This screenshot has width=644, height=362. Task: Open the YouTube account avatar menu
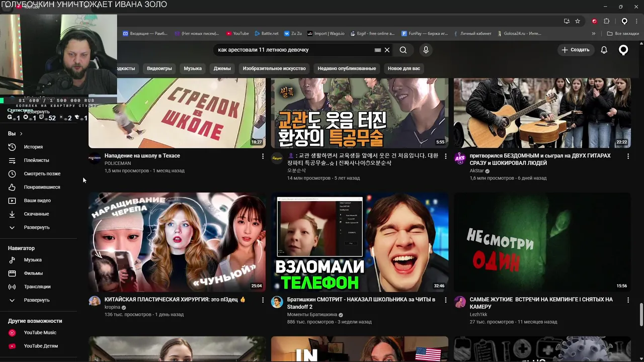623,50
